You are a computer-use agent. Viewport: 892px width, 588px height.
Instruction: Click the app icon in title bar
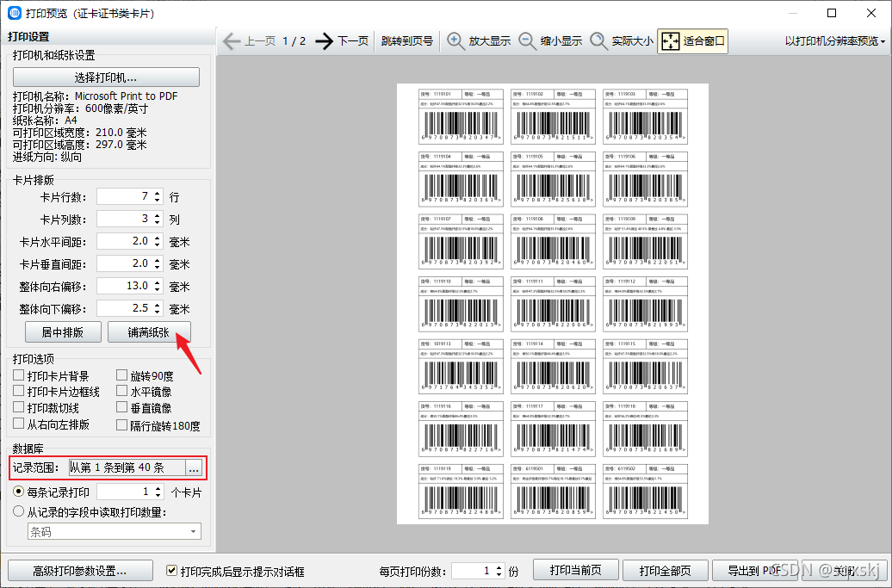click(x=15, y=13)
